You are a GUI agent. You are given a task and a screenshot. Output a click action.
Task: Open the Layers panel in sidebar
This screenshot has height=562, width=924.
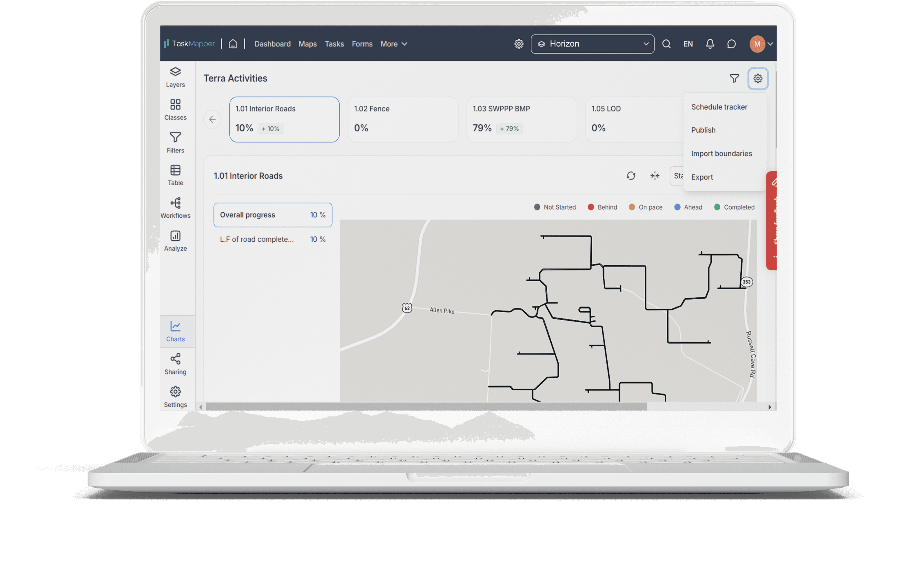[175, 77]
